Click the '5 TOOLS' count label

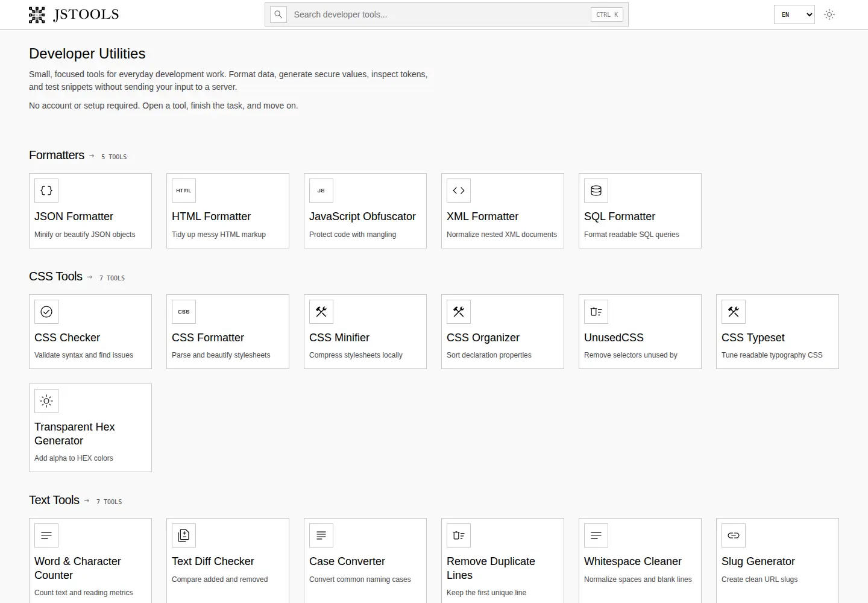click(x=114, y=157)
